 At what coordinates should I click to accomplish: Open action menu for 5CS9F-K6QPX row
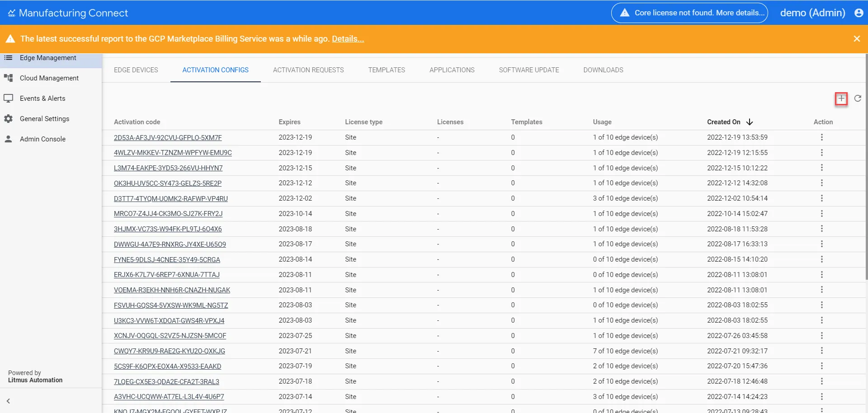click(821, 366)
